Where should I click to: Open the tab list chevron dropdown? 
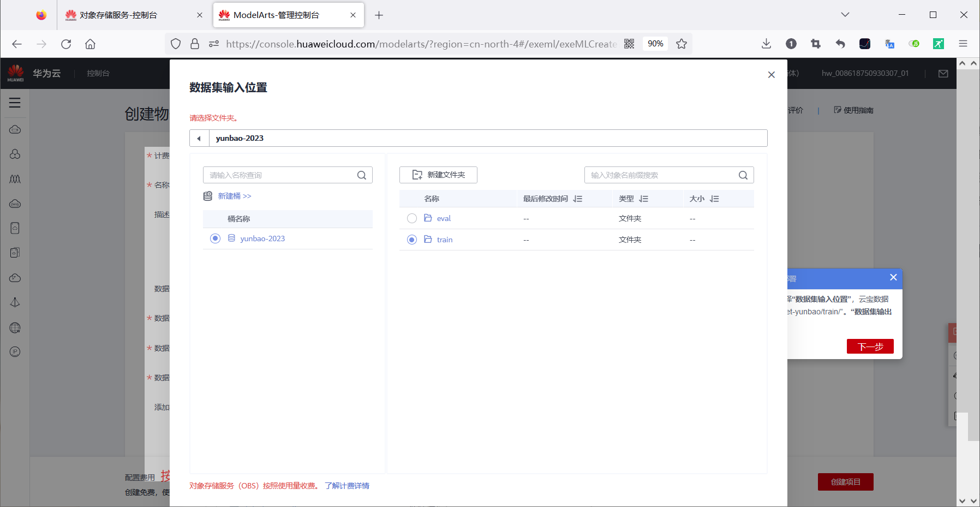[x=844, y=15]
